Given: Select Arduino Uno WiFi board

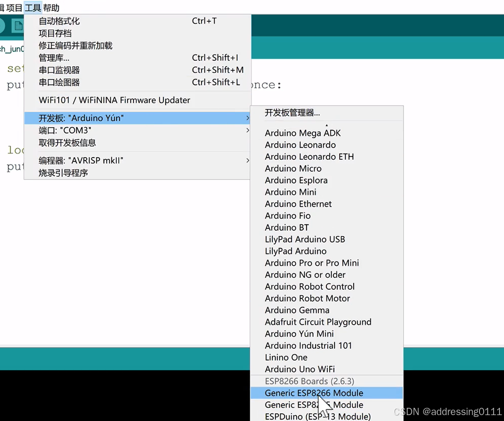Looking at the screenshot, I should coord(326,369).
